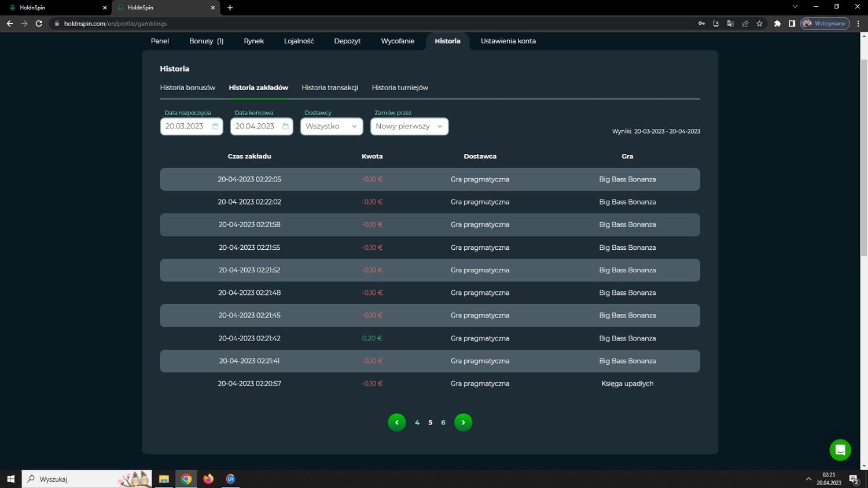The height and width of the screenshot is (488, 868).
Task: Select page 5 in pagination
Action: click(x=430, y=423)
